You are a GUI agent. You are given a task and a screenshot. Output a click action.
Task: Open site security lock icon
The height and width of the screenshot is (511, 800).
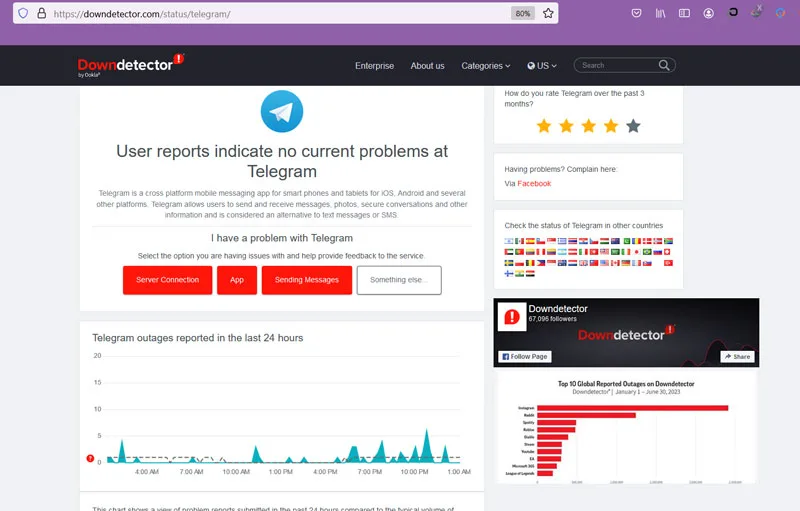pos(42,13)
